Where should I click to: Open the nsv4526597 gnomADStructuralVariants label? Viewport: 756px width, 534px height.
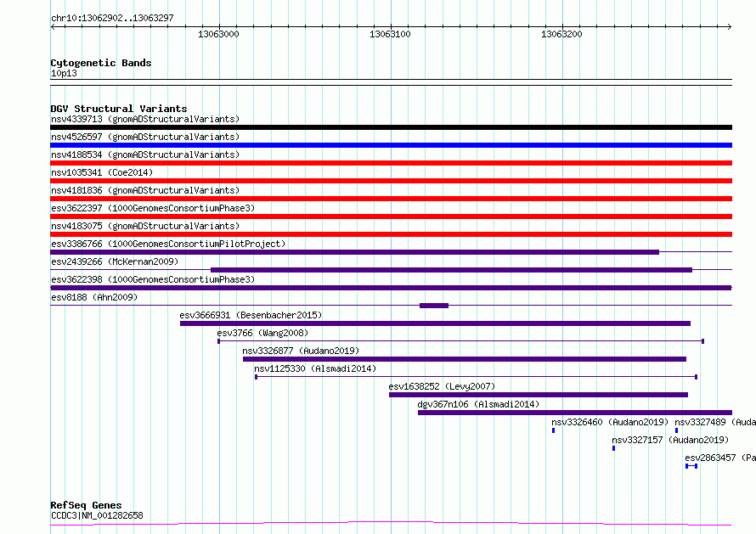tap(145, 137)
